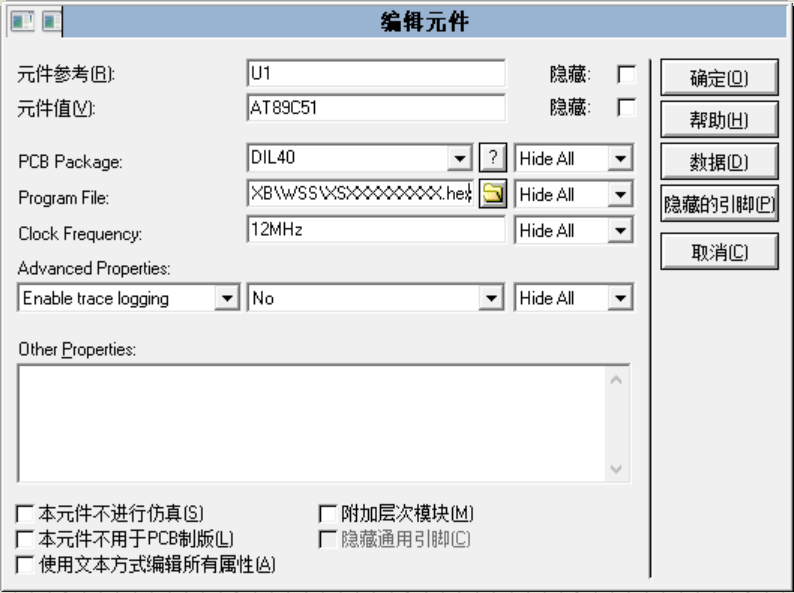Click inside the Other Properties text area
The image size is (794, 593).
pos(311,423)
